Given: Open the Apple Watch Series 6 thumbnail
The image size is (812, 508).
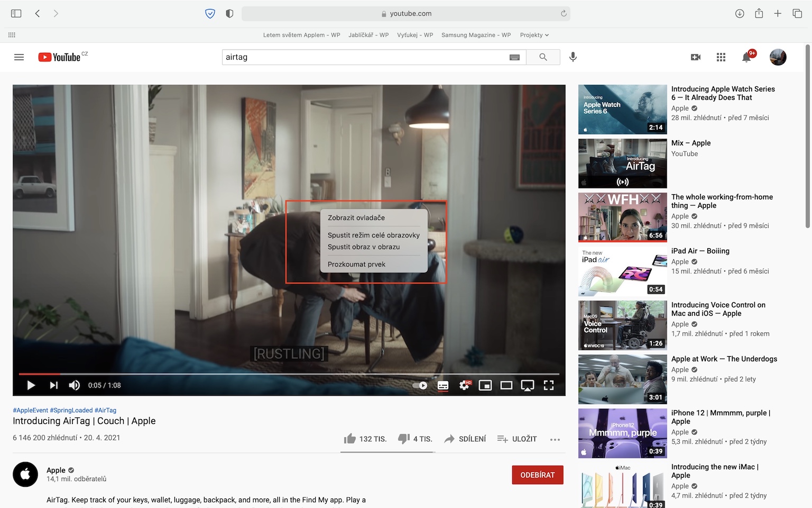Looking at the screenshot, I should point(623,110).
